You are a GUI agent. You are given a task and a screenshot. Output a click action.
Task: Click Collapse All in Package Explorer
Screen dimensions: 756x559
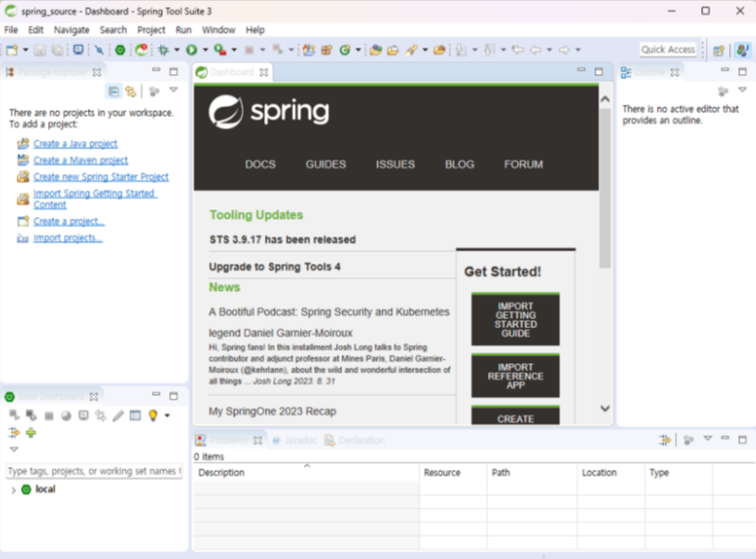(113, 91)
